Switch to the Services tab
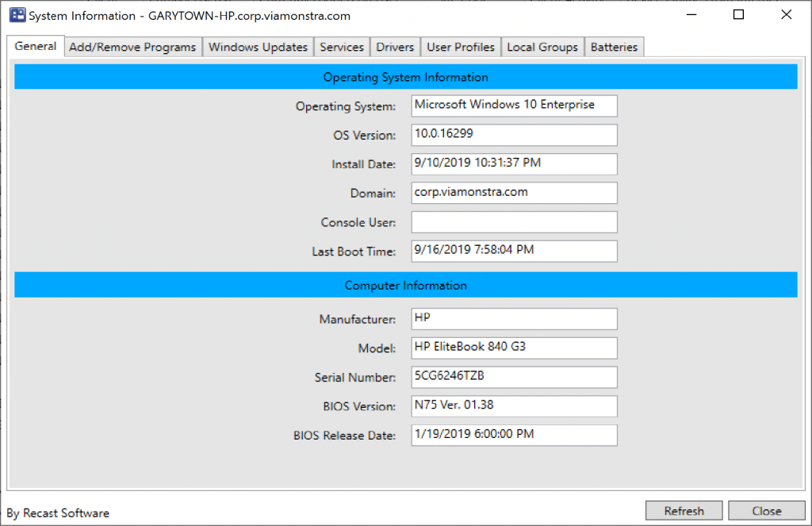812x526 pixels. [x=342, y=47]
